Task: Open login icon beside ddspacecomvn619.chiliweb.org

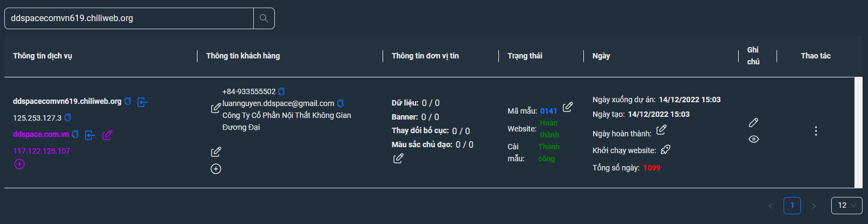Action: [142, 102]
